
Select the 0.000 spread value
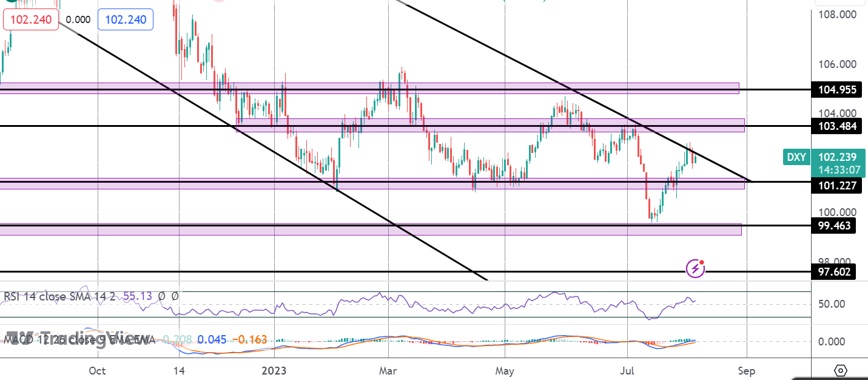pyautogui.click(x=78, y=19)
